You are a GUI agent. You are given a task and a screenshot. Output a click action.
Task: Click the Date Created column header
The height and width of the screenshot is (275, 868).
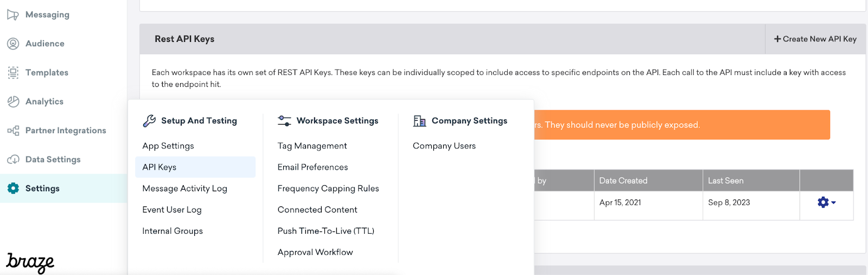[x=623, y=181]
